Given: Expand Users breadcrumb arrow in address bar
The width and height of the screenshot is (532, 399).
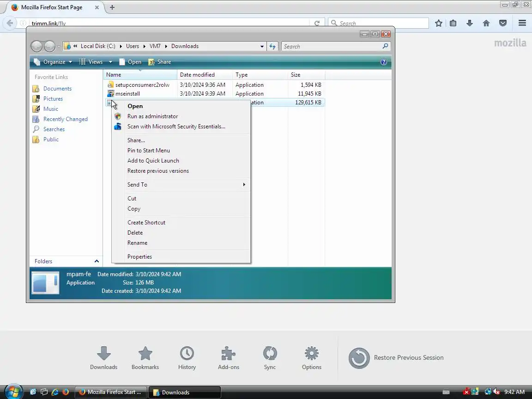Looking at the screenshot, I should coord(145,46).
